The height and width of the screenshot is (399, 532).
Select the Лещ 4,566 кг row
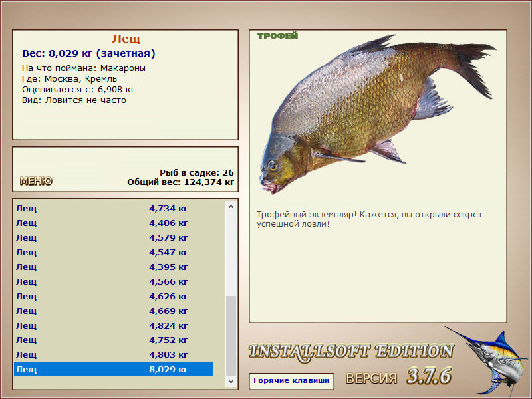click(x=114, y=281)
